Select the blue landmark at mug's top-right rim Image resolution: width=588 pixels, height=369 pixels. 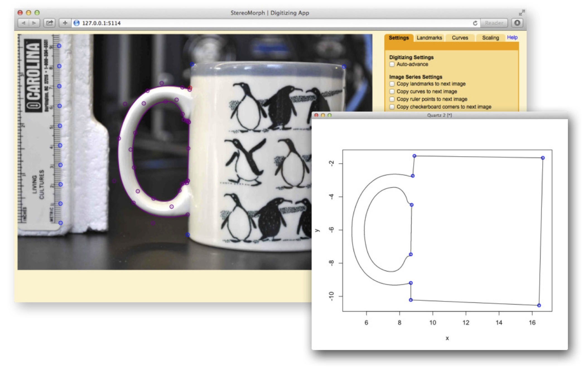coord(344,67)
